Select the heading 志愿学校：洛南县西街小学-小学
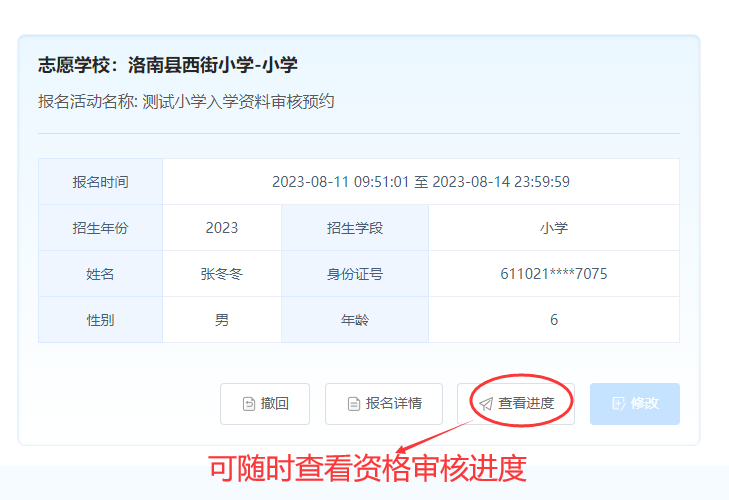Image resolution: width=729 pixels, height=500 pixels. (x=168, y=65)
